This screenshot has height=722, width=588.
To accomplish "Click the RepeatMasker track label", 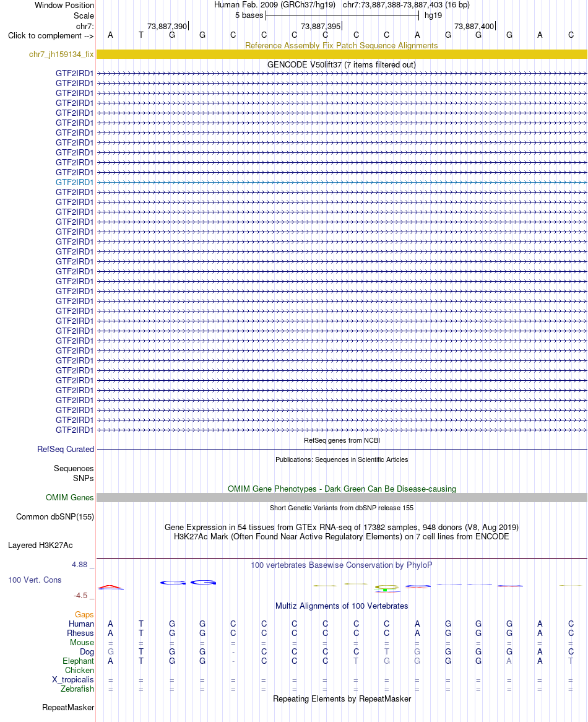I will (68, 708).
